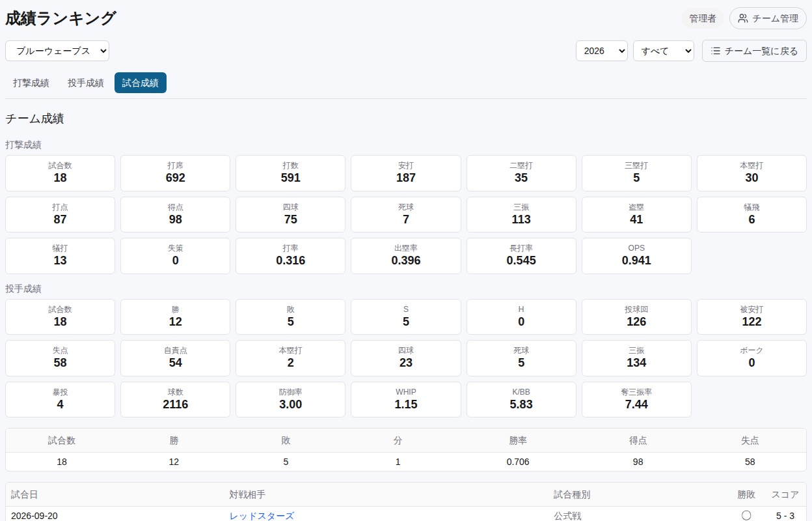Expand the すべて filter dropdown
This screenshot has height=521, width=812.
point(664,51)
